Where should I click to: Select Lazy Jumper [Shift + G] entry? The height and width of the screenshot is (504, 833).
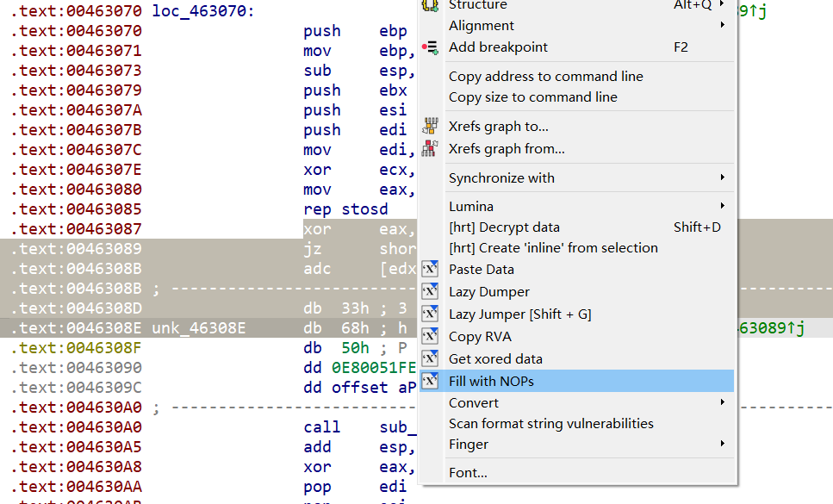coord(519,314)
